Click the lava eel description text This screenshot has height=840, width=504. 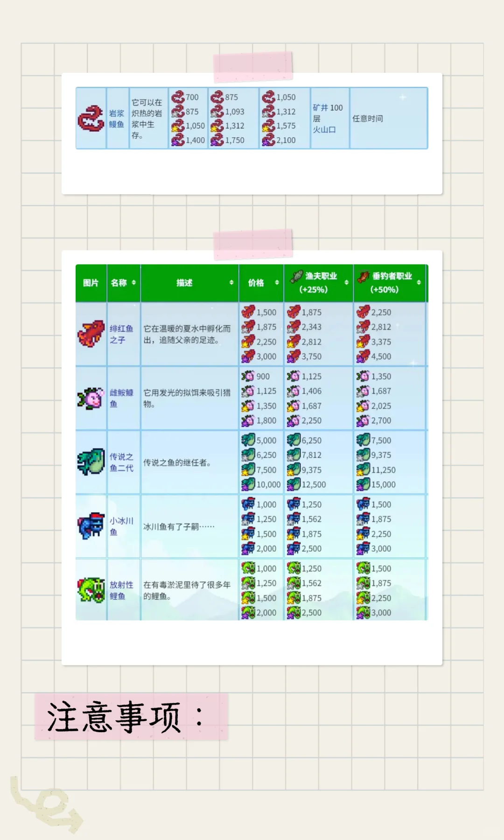(x=147, y=119)
